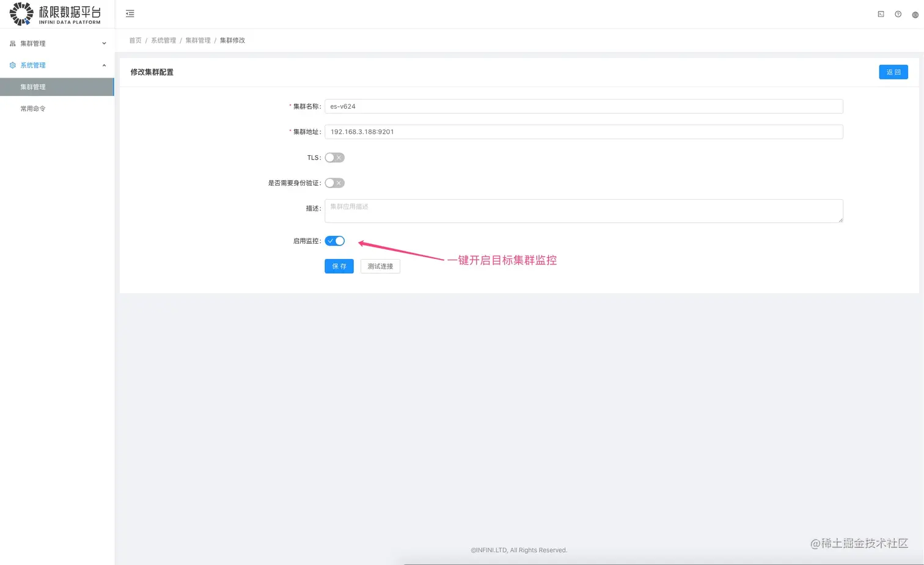Click the help question mark icon
This screenshot has width=924, height=565.
click(897, 13)
